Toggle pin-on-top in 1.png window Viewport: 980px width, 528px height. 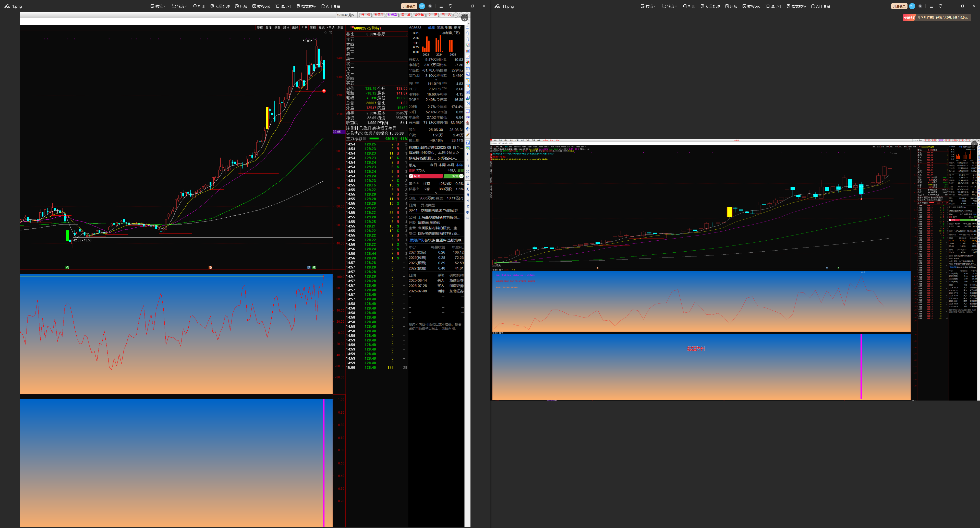pyautogui.click(x=451, y=6)
